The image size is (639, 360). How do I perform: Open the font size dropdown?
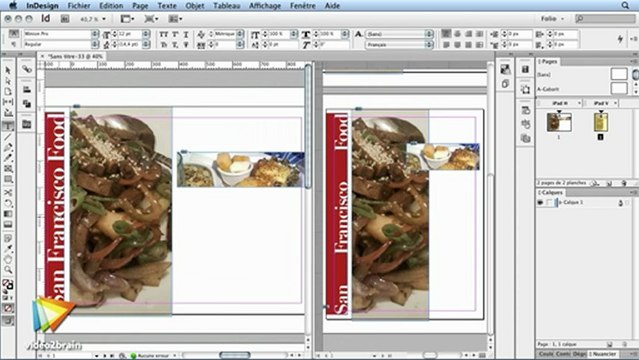[146, 34]
